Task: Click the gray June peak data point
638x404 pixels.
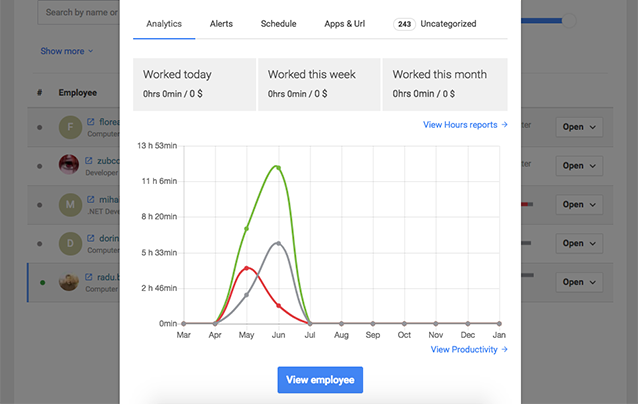Action: point(278,243)
